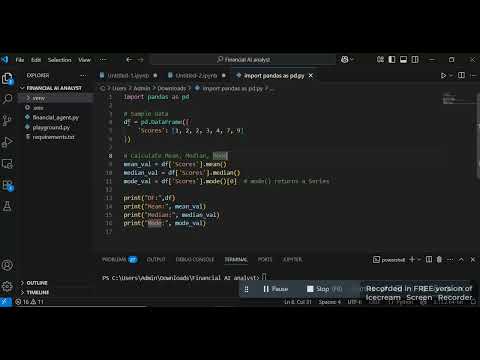Close the import pandas as pd.py tab
The height and width of the screenshot is (360, 480).
click(x=311, y=76)
